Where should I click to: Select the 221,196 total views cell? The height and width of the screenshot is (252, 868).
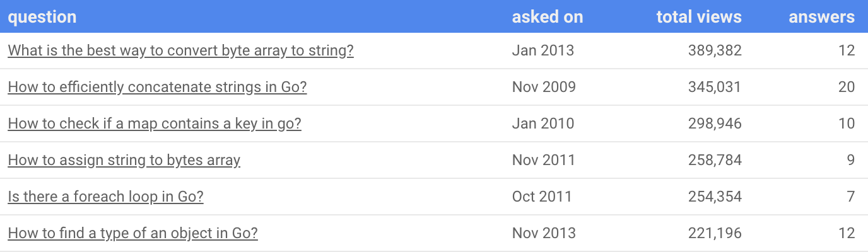point(715,234)
